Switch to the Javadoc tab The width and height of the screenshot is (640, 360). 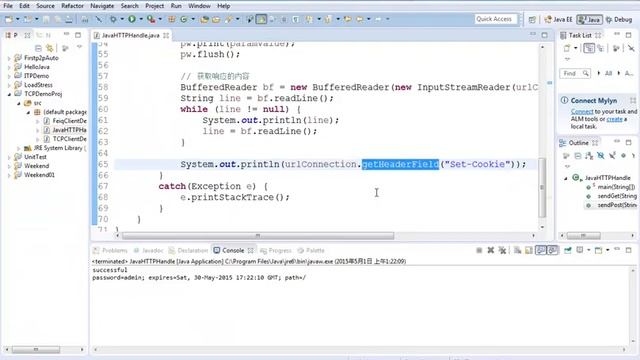(149, 250)
